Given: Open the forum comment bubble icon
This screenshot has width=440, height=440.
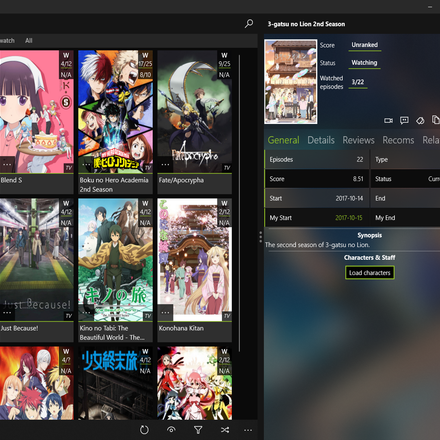Looking at the screenshot, I should click(x=404, y=120).
